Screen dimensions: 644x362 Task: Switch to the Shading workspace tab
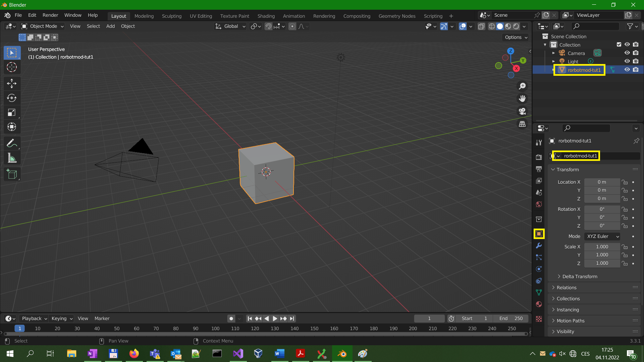pos(266,16)
